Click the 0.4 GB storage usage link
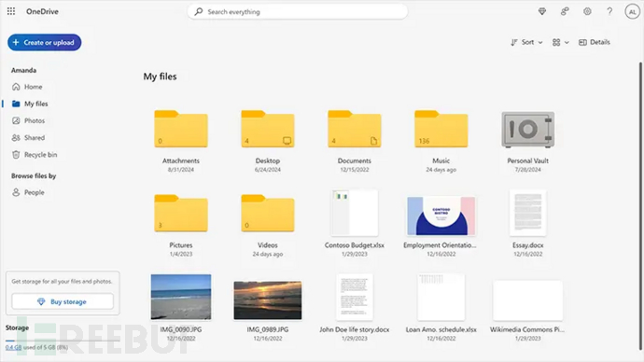Image resolution: width=644 pixels, height=362 pixels. pos(14,347)
